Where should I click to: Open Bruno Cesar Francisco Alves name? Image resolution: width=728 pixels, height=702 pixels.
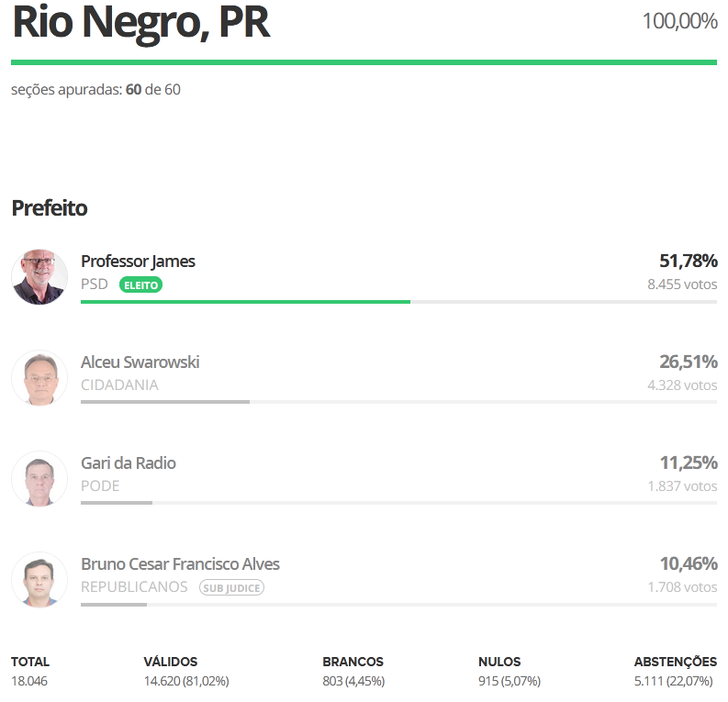tap(180, 564)
